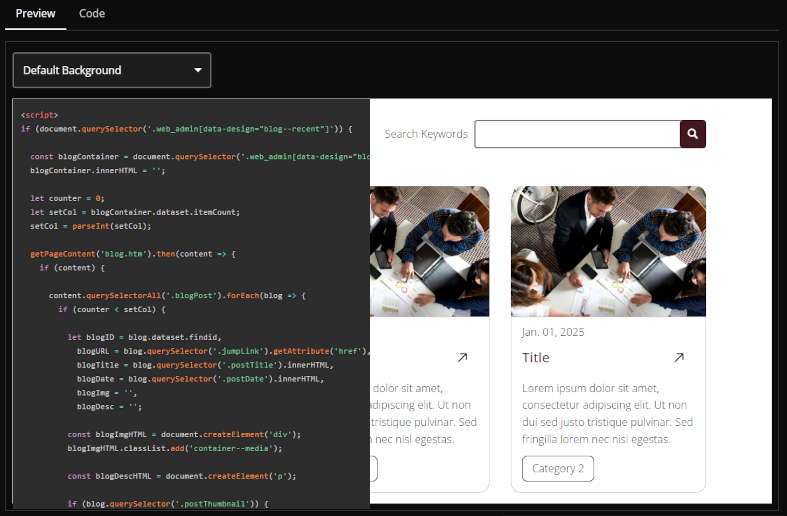Click the arrow icon on right card

[x=679, y=357]
